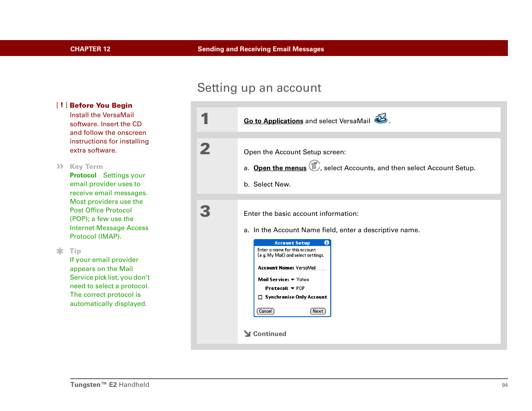
Task: Click page number 94
Action: point(505,385)
